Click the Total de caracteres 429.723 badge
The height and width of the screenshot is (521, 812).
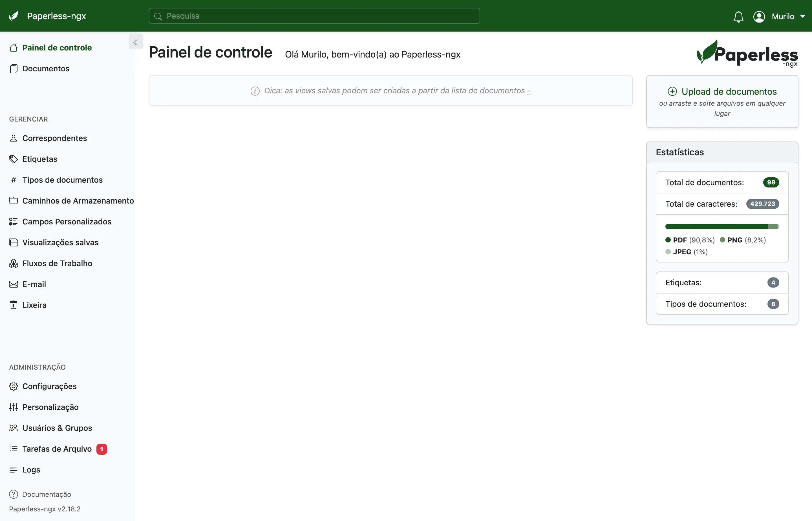762,204
